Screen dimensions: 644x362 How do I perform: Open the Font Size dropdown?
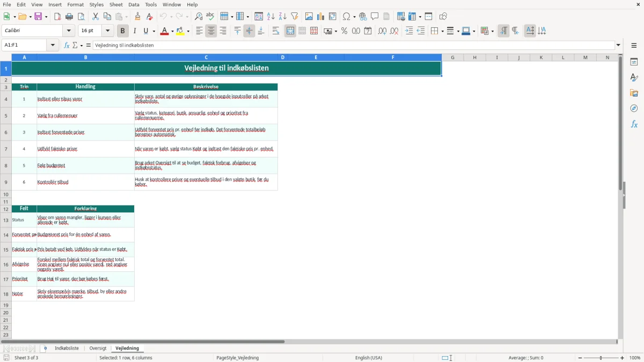[108, 31]
